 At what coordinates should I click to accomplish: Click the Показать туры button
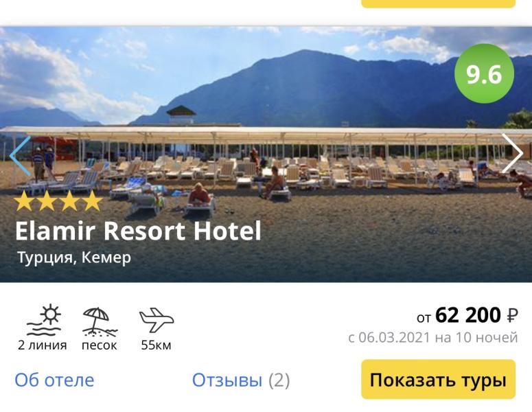coord(439,380)
